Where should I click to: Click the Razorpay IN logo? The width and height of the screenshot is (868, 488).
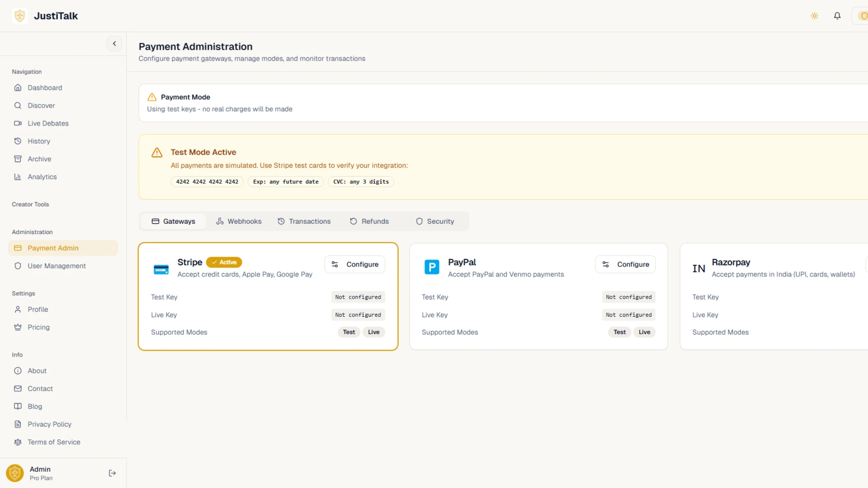click(x=698, y=268)
